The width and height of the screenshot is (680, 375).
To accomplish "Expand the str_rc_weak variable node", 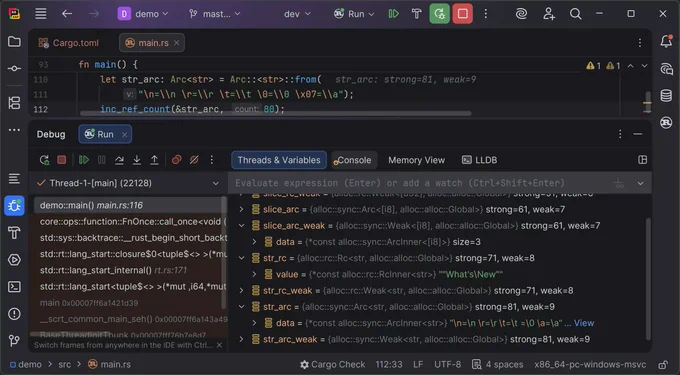I will 242,290.
